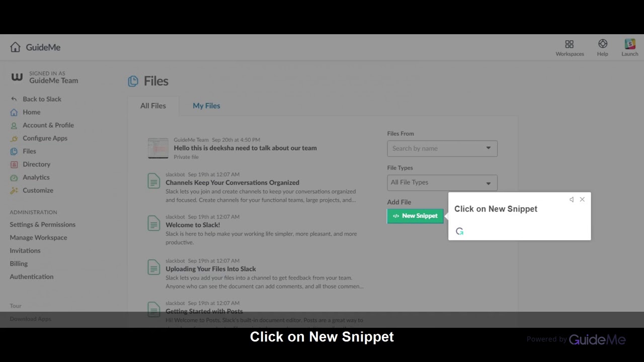Open Customize in the sidebar
The height and width of the screenshot is (362, 644).
(x=38, y=191)
